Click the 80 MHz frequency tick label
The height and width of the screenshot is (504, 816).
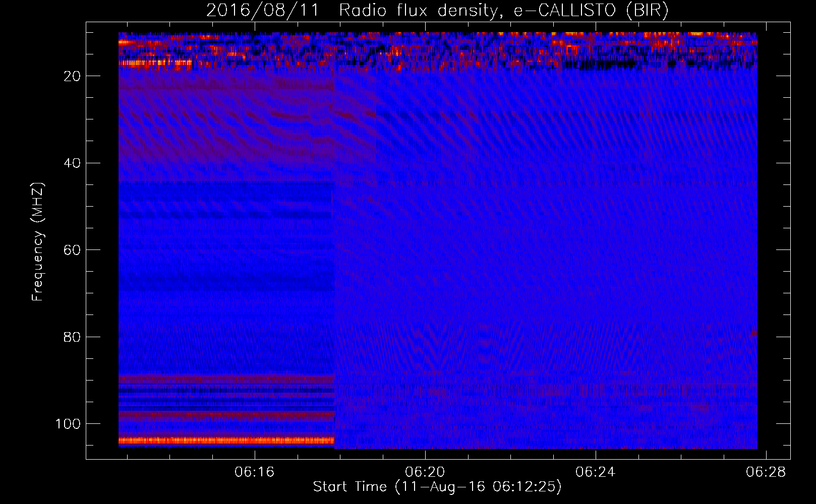pyautogui.click(x=72, y=337)
